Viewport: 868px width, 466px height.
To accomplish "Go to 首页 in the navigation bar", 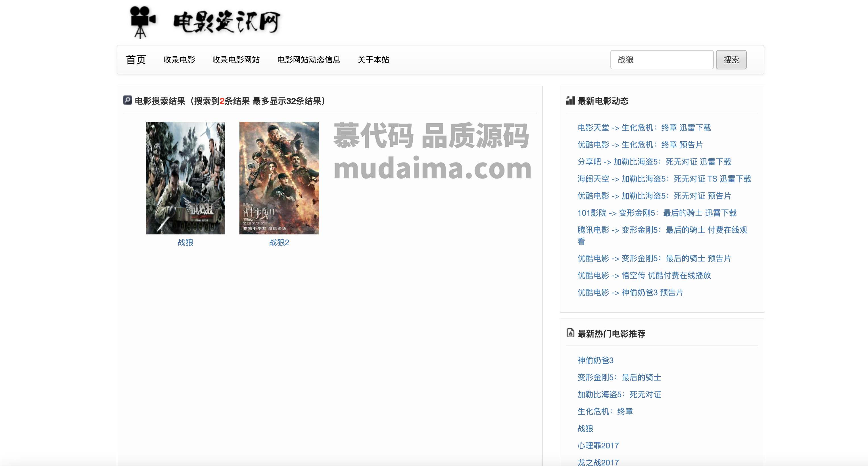I will pos(136,60).
